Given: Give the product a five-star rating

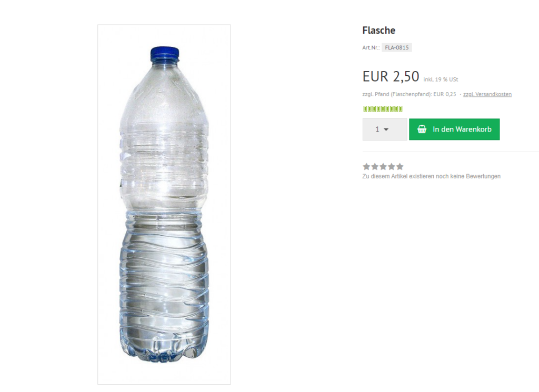Looking at the screenshot, I should pyautogui.click(x=400, y=167).
